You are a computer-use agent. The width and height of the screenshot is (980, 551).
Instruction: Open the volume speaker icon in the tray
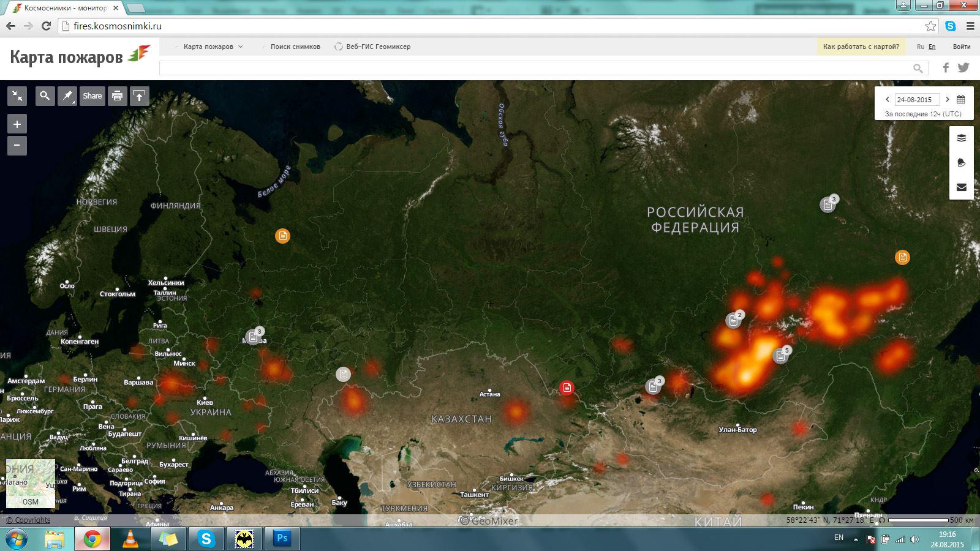914,539
